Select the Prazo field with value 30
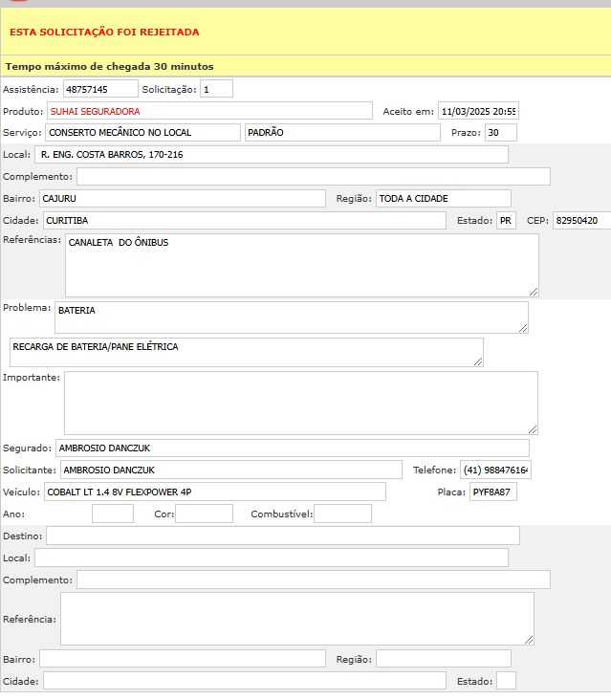 pyautogui.click(x=500, y=133)
